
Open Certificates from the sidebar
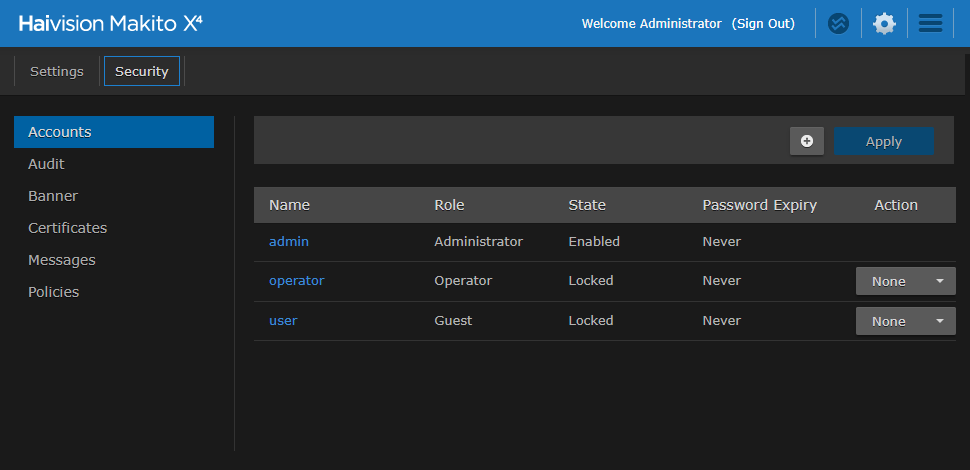(68, 228)
